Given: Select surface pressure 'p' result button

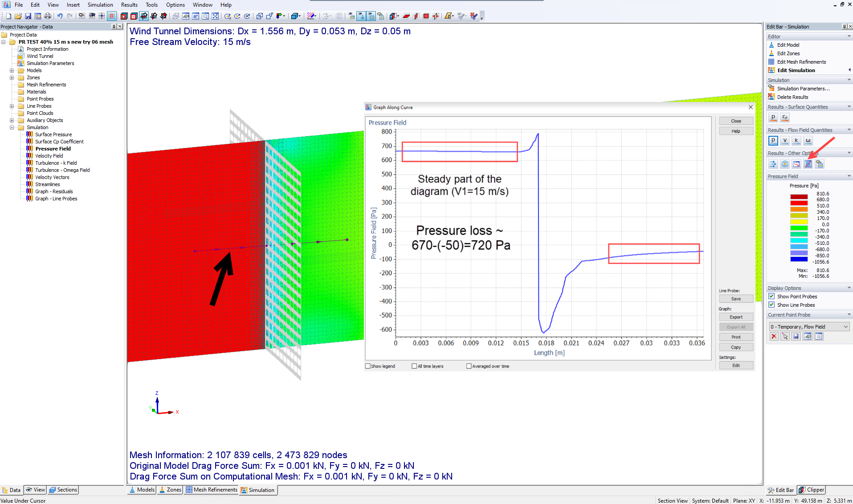Looking at the screenshot, I should pyautogui.click(x=773, y=118).
